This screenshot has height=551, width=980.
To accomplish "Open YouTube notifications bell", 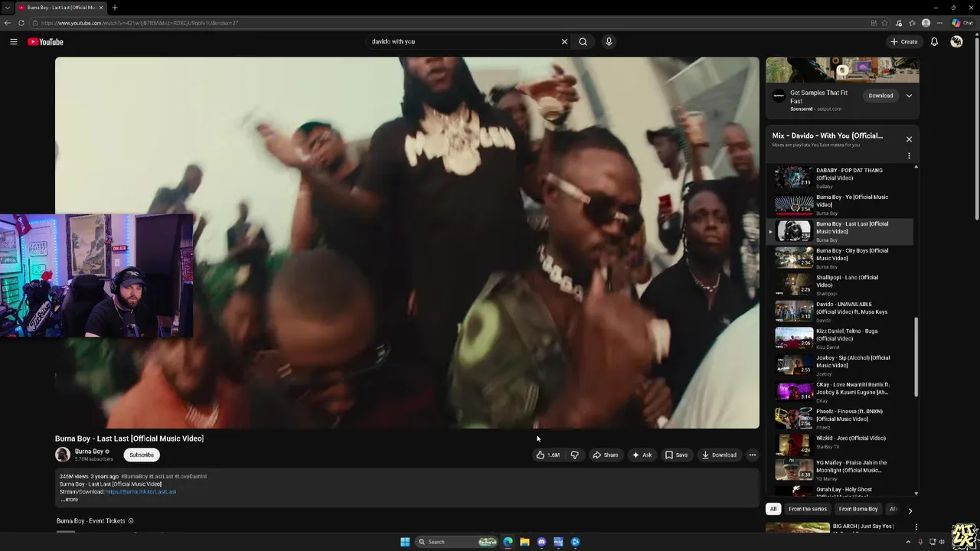I will (x=934, y=41).
